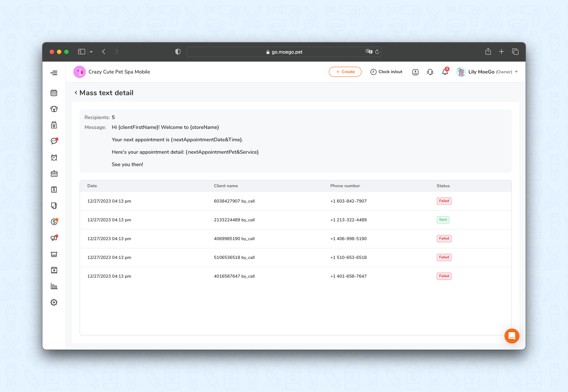The width and height of the screenshot is (568, 392).
Task: Open Safari sidebar options dropdown arrow
Action: point(91,52)
